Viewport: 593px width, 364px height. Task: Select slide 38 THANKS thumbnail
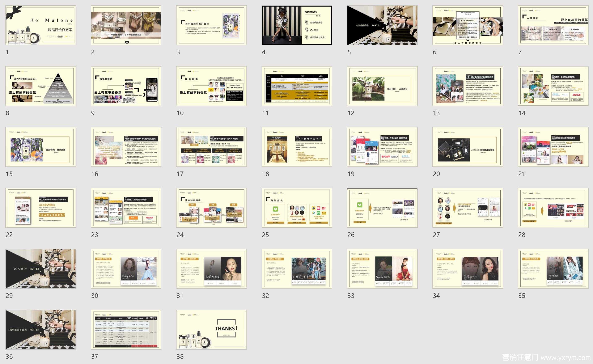212,330
